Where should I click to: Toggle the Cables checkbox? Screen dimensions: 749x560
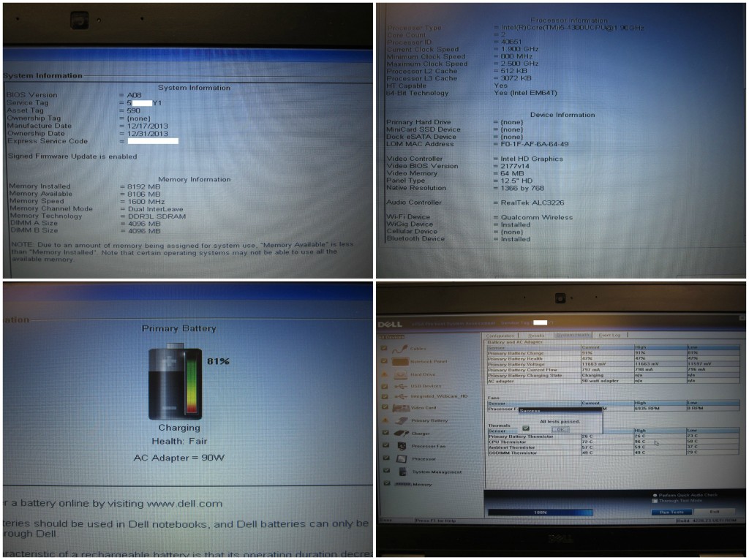pos(385,349)
